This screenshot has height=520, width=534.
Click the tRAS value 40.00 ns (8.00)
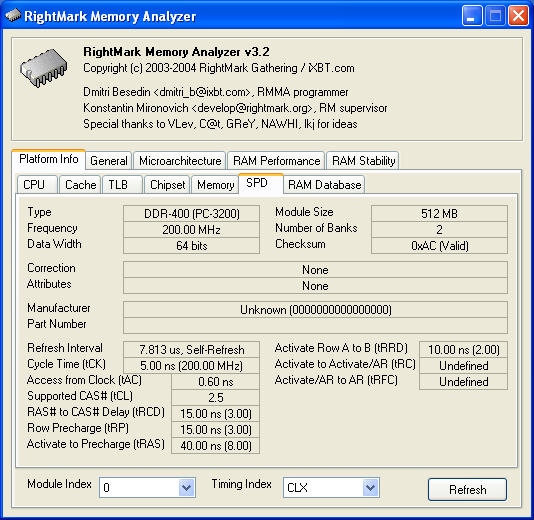click(216, 445)
